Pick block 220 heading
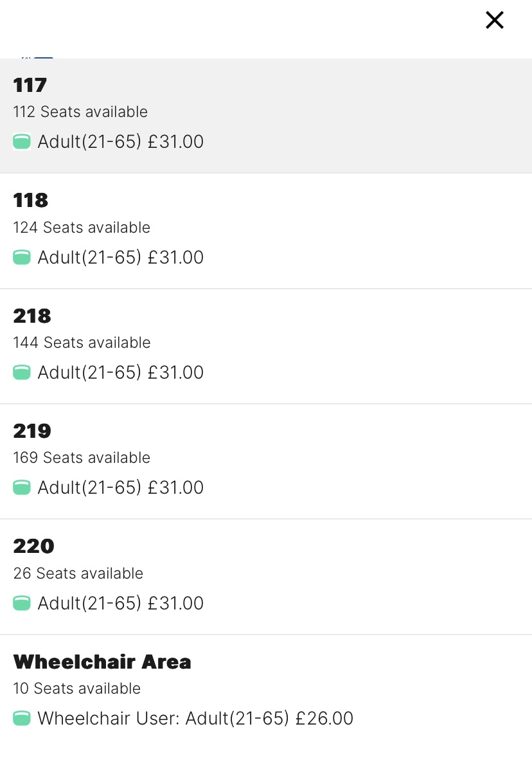532x776 pixels. point(33,546)
